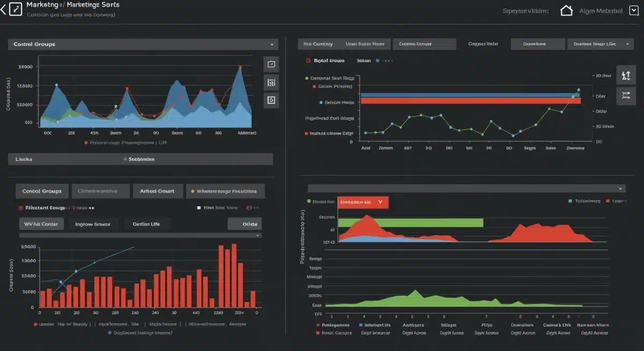Toggle the Soton legend checkbox
644x351 pixels.
pyautogui.click(x=363, y=60)
